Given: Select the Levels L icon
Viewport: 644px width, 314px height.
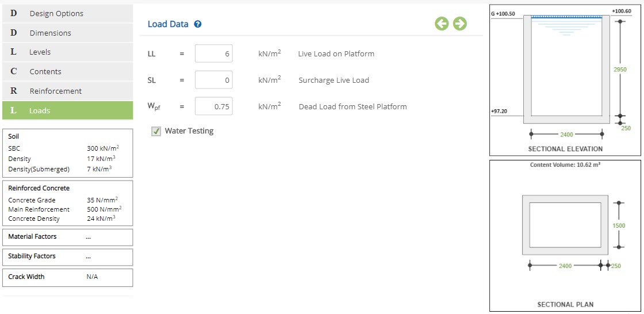Looking at the screenshot, I should pyautogui.click(x=14, y=52).
